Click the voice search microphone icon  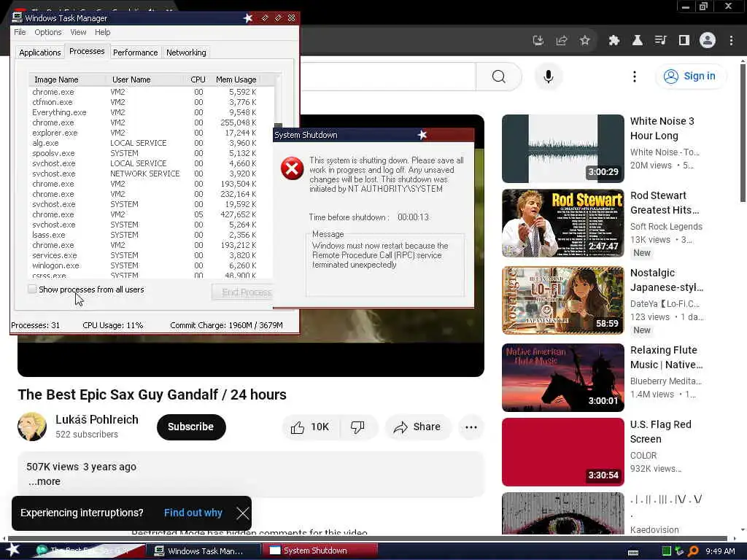click(549, 77)
